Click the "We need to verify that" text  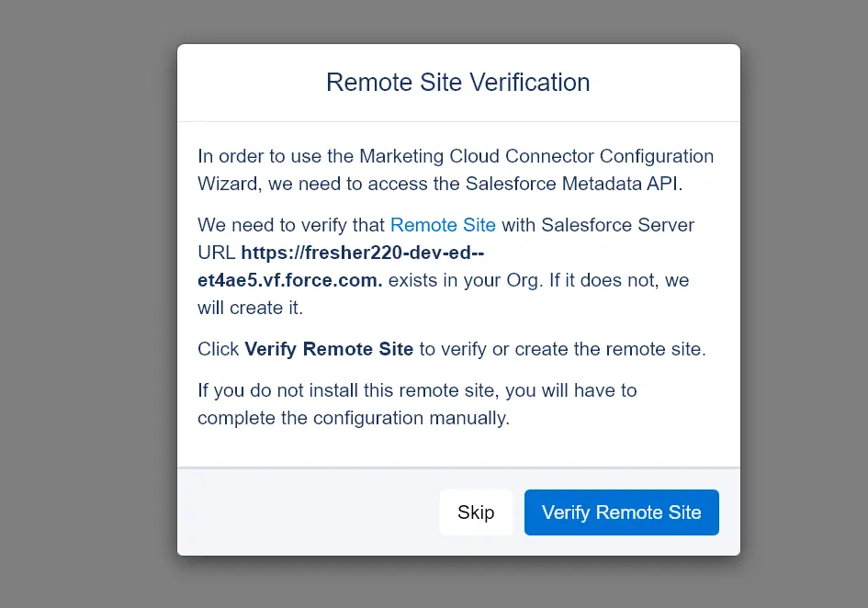(x=291, y=225)
